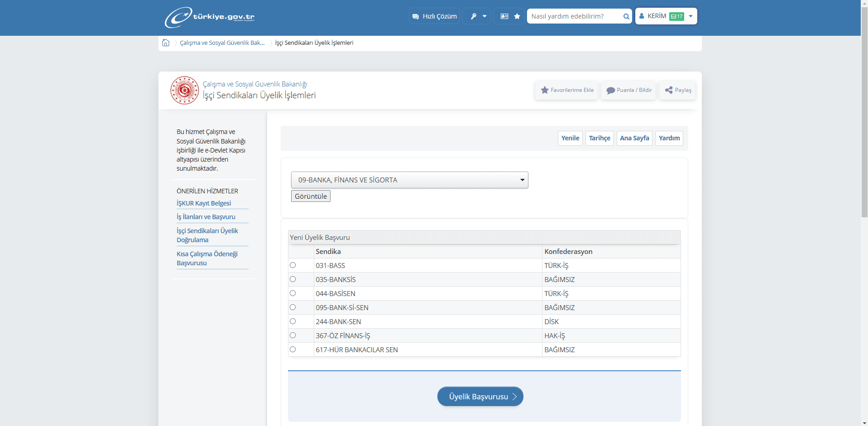Select the 367-ÖZ FİNANS-İŞ radio button

[293, 335]
